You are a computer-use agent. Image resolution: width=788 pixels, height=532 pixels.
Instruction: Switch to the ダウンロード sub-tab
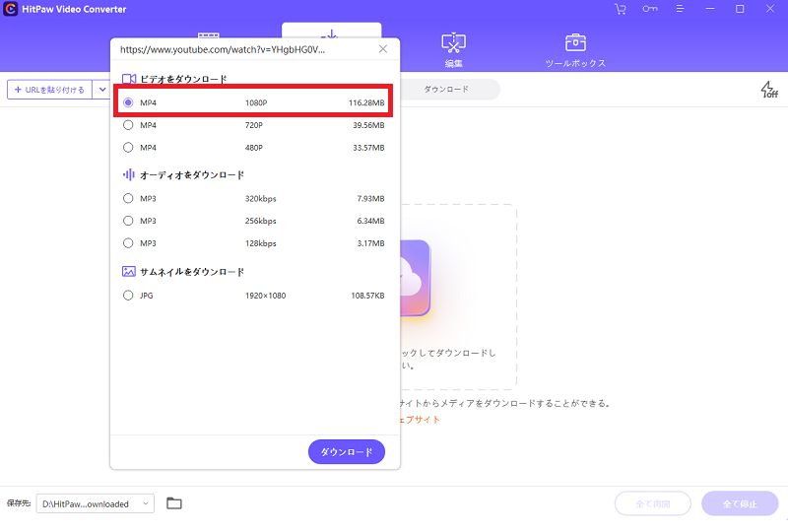click(445, 90)
